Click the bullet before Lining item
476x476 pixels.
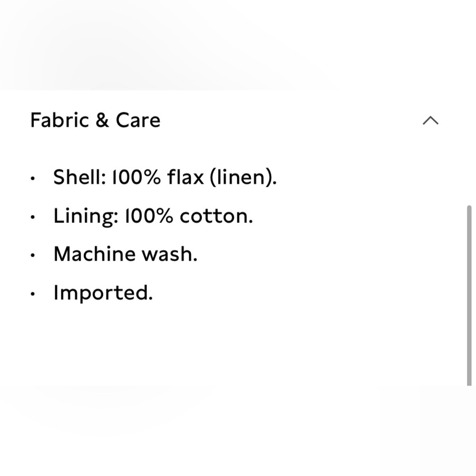(x=33, y=217)
